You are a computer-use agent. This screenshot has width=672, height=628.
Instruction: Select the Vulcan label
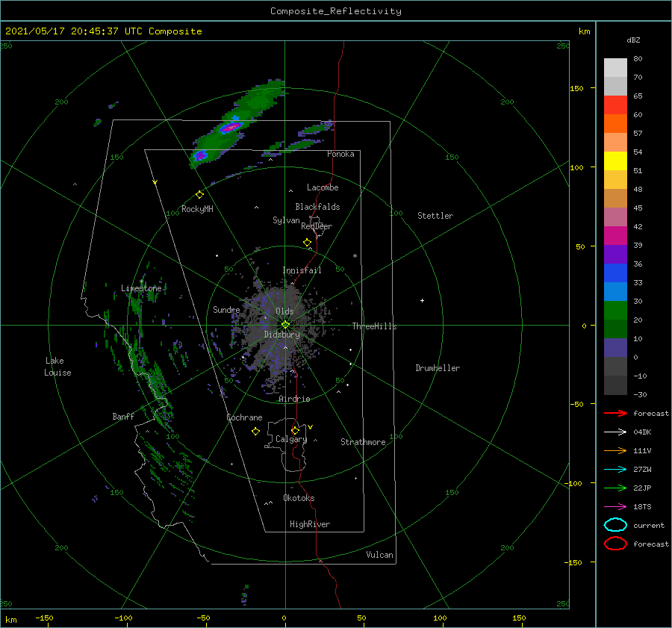pyautogui.click(x=379, y=555)
